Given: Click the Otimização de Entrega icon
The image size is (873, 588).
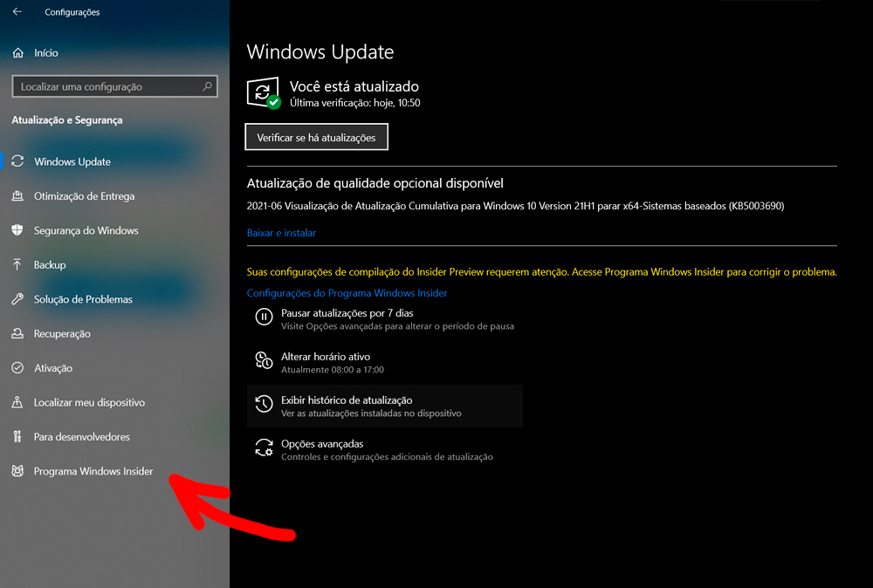Looking at the screenshot, I should pyautogui.click(x=17, y=195).
